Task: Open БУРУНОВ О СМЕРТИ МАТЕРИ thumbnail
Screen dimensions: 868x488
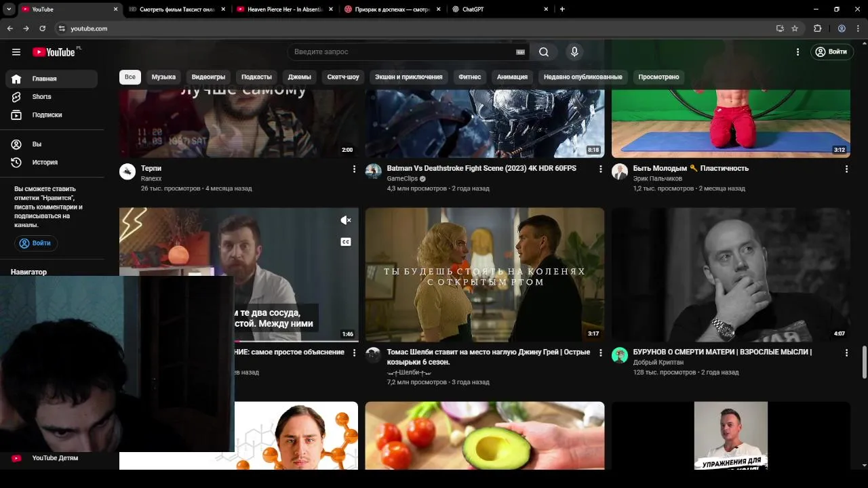Action: 731,274
